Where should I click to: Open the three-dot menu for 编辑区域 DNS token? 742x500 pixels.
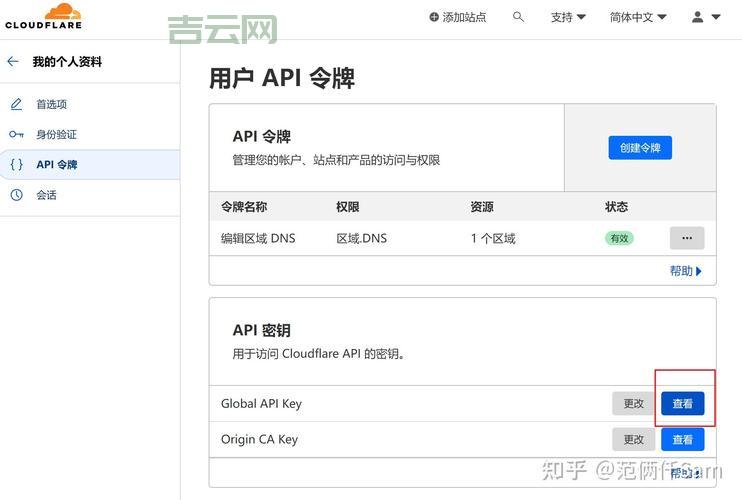pos(687,238)
